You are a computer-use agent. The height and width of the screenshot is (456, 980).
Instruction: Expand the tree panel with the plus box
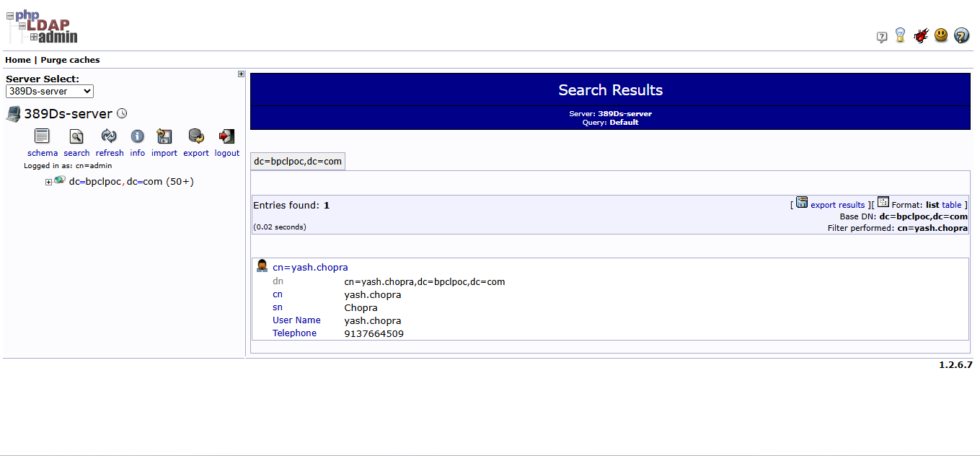click(x=241, y=74)
